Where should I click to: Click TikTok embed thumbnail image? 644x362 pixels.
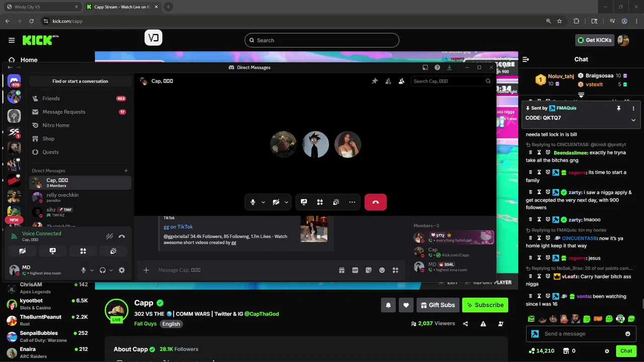click(x=314, y=229)
